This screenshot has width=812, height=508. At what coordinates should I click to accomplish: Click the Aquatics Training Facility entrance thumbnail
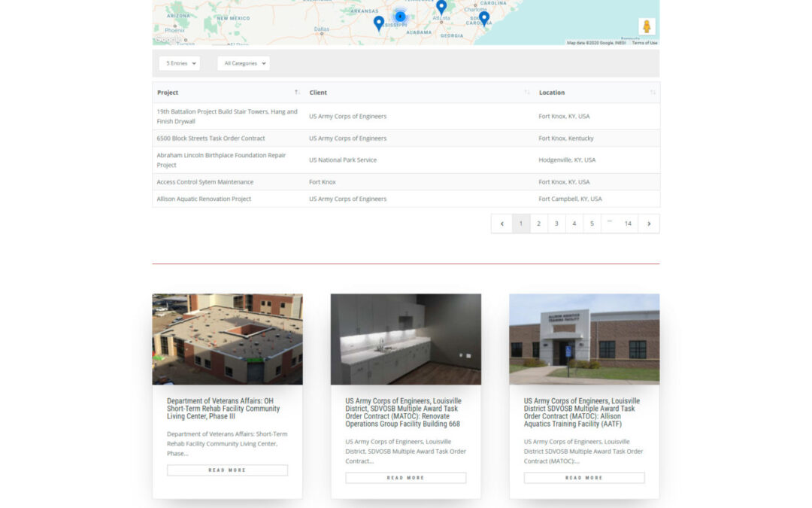pyautogui.click(x=584, y=339)
